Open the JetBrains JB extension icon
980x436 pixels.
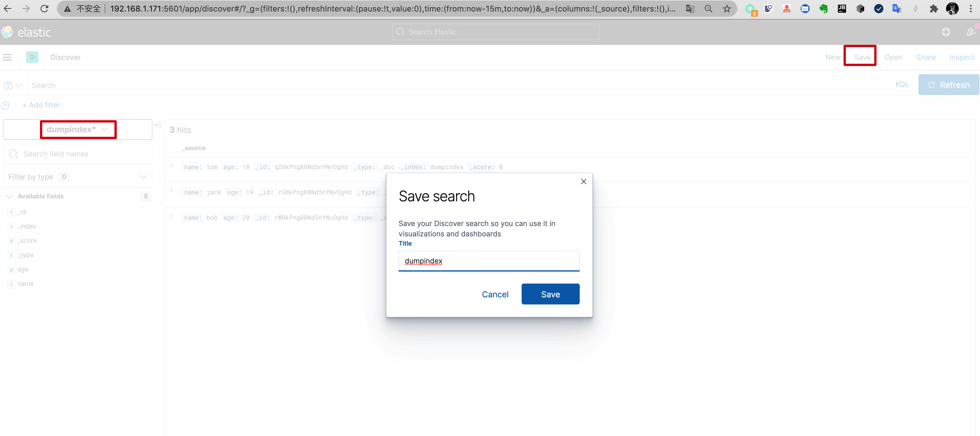842,9
